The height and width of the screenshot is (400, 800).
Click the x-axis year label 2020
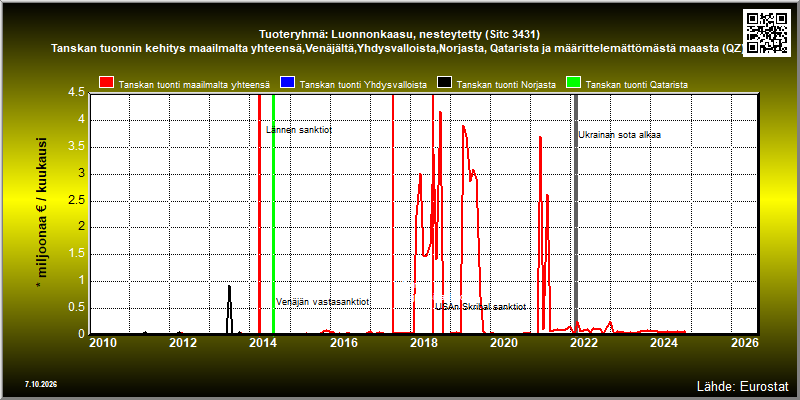(504, 343)
